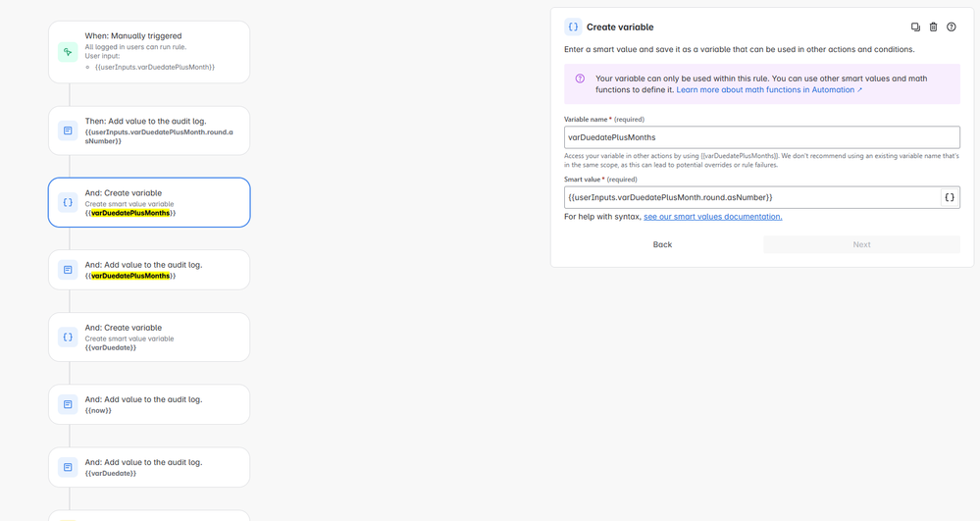This screenshot has height=521, width=980.
Task: Click the audit log icon on userInputs step
Action: 68,130
